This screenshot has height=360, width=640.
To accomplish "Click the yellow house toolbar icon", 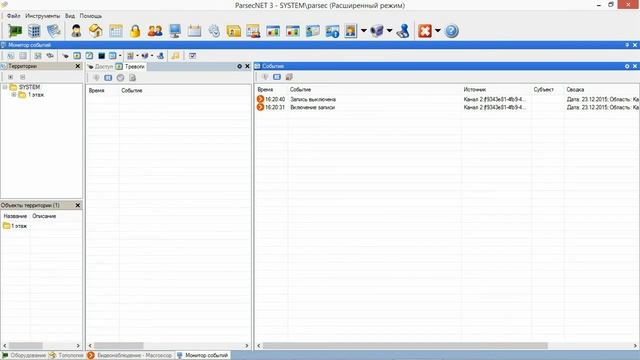I will [96, 31].
